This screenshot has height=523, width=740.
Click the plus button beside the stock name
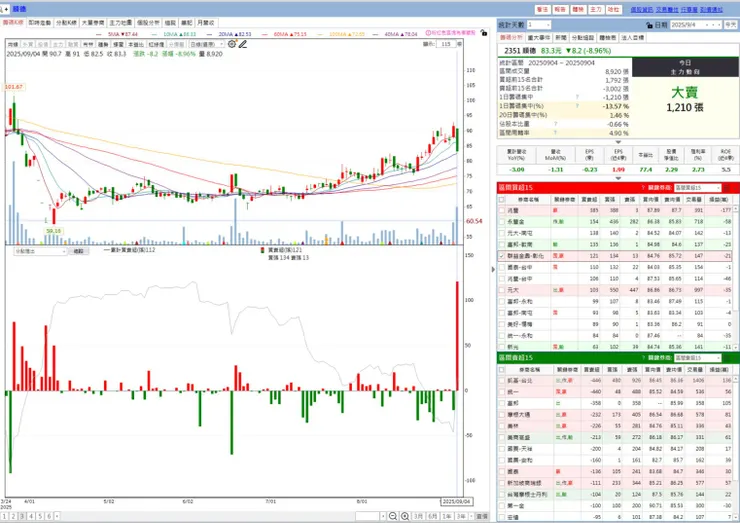coord(7,9)
